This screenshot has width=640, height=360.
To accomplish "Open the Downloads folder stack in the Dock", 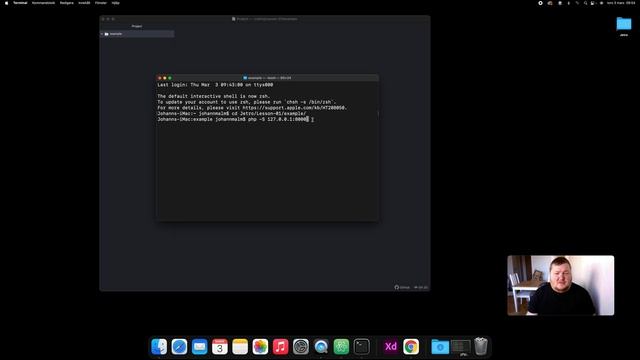I will pos(440,347).
